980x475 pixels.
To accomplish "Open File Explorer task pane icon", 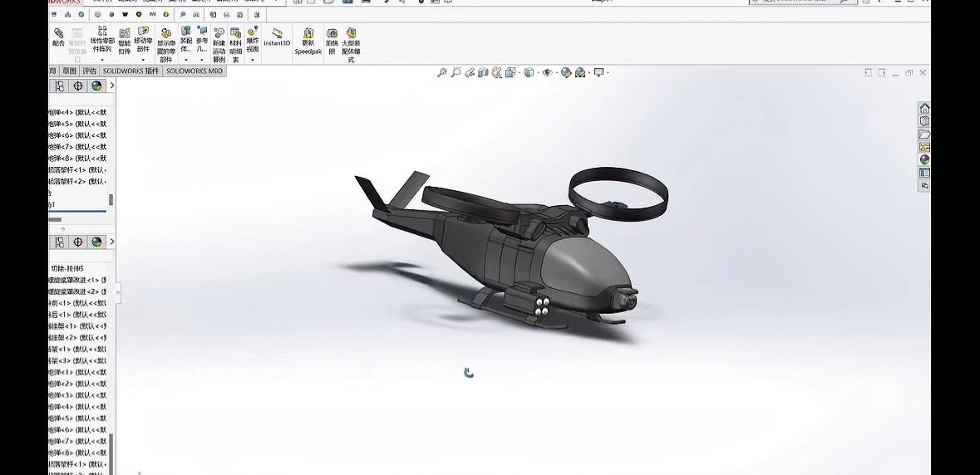I will 924,135.
